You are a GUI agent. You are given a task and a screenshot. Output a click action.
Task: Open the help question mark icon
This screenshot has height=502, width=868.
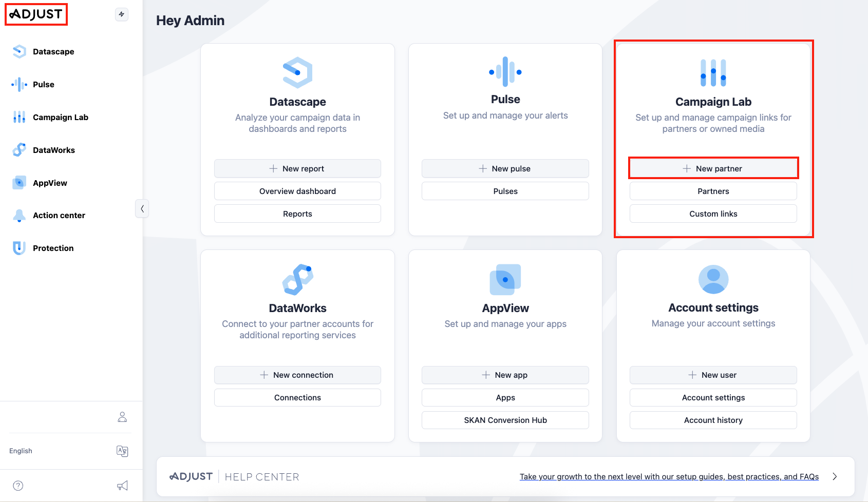(x=18, y=486)
